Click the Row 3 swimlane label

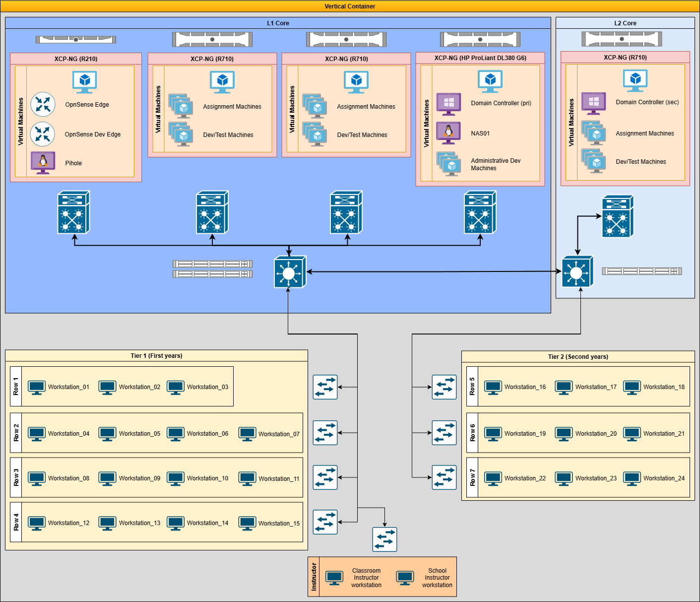16,477
